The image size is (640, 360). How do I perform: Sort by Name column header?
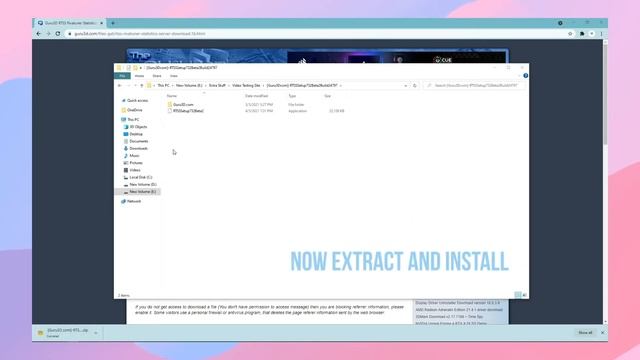tap(172, 96)
